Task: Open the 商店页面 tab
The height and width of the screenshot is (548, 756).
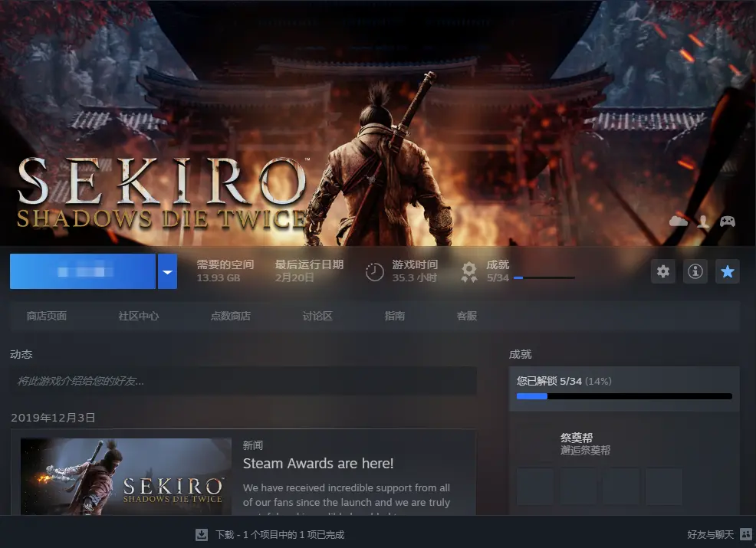Action: pyautogui.click(x=47, y=317)
